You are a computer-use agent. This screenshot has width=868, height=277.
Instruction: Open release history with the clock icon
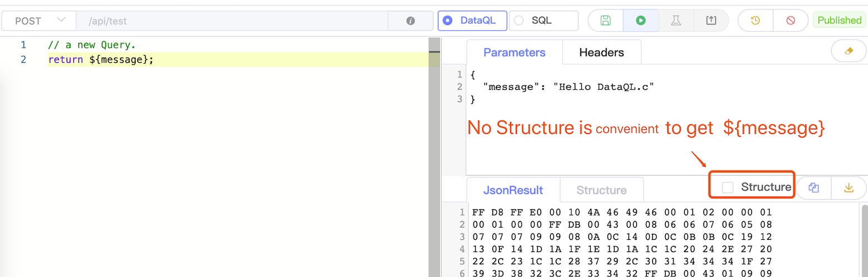[755, 21]
